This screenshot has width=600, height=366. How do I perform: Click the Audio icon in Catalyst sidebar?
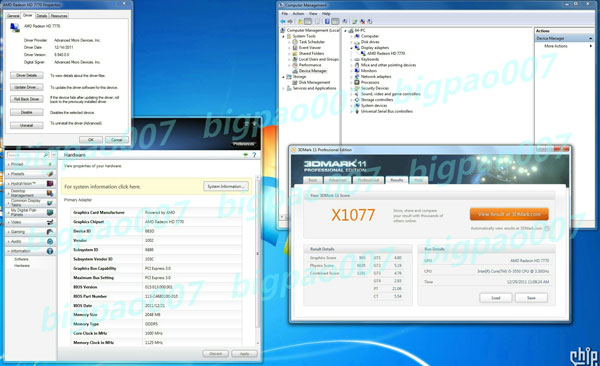click(50, 241)
